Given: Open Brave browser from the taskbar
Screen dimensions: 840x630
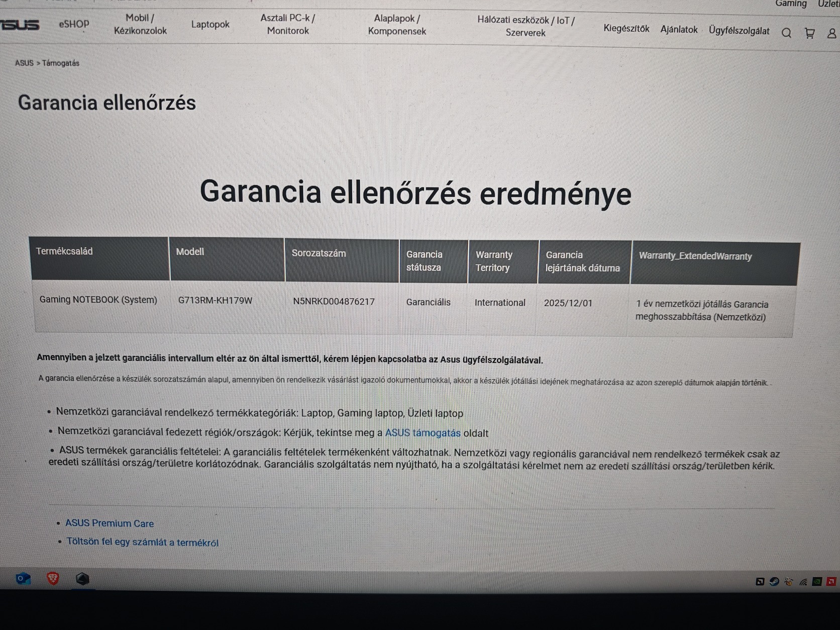Looking at the screenshot, I should [53, 579].
